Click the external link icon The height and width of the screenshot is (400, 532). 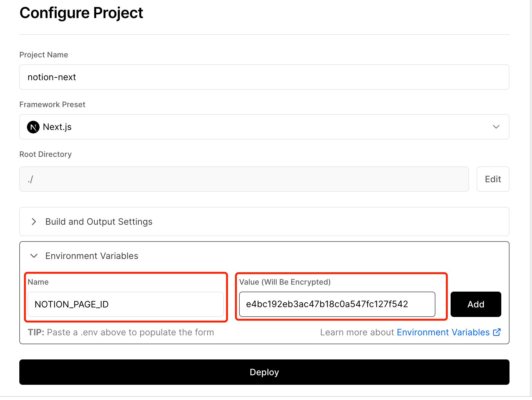coord(497,332)
